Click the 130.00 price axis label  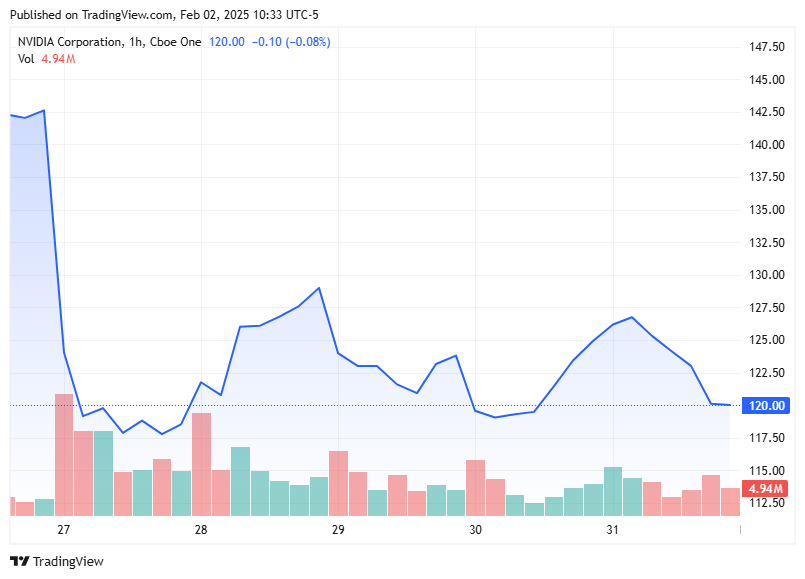coord(766,275)
